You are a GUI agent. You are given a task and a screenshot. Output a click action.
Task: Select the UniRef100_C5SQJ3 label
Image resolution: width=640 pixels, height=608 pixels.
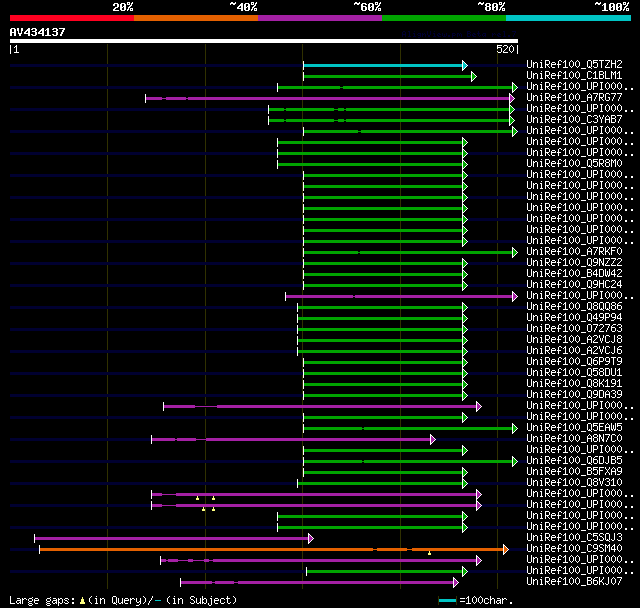tap(574, 538)
